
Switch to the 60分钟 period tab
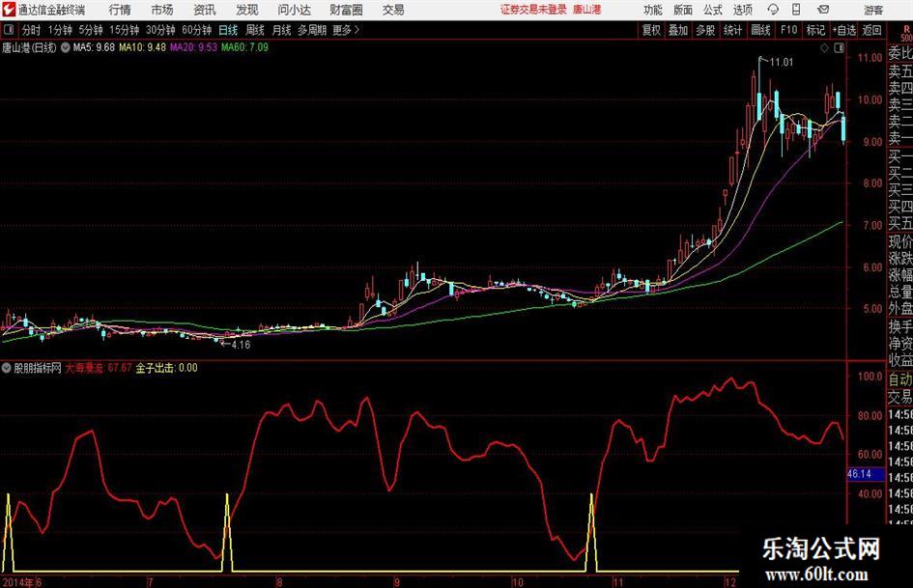[197, 30]
